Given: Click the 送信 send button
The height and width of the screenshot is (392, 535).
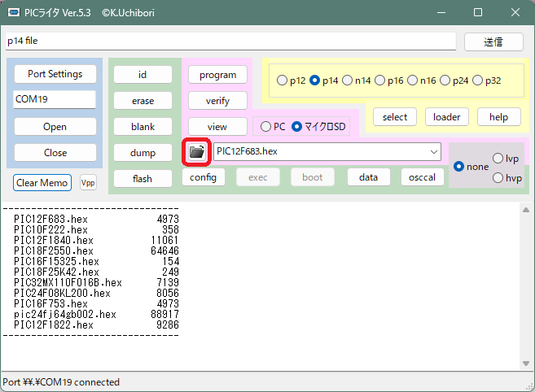Looking at the screenshot, I should tap(493, 41).
